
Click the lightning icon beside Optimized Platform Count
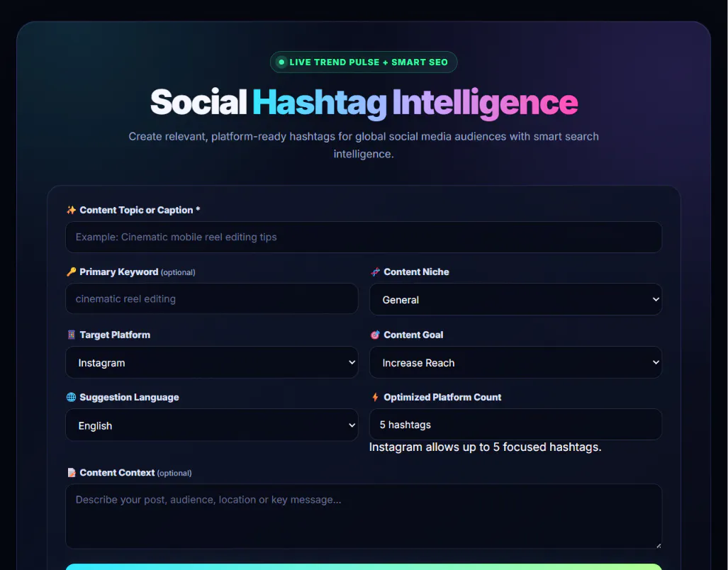click(x=375, y=397)
